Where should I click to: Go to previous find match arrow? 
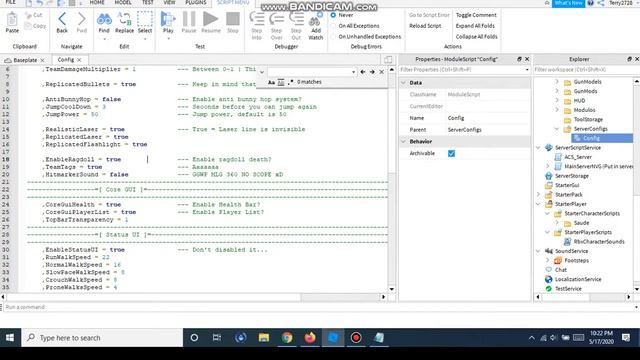click(363, 72)
